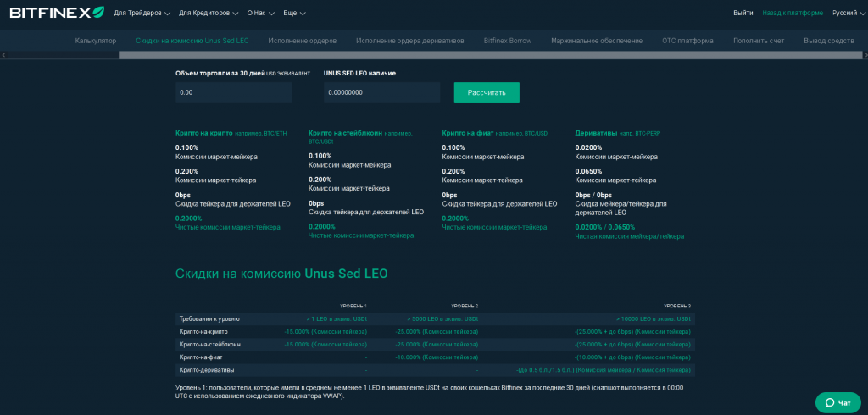This screenshot has height=415, width=868.
Task: Click the derivatives level 3 discount cell
Action: (603, 370)
